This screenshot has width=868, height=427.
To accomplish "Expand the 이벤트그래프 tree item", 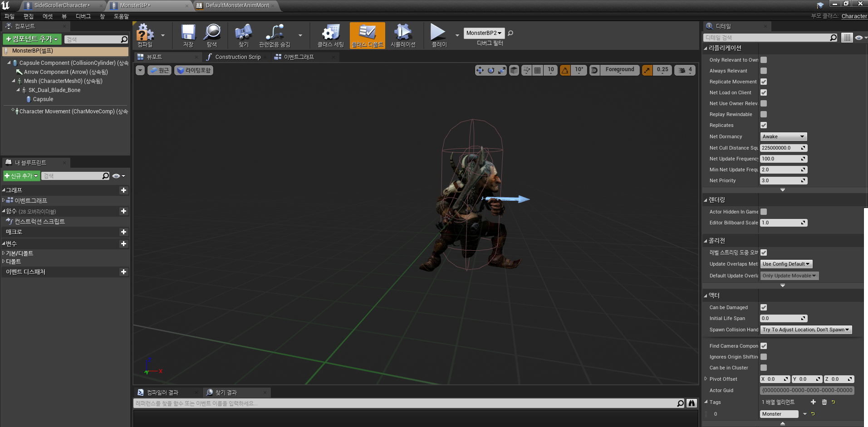I will [x=4, y=200].
